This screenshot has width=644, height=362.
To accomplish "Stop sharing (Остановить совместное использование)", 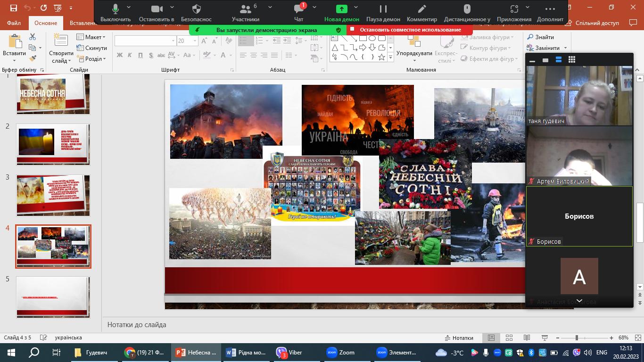I will 409,30.
